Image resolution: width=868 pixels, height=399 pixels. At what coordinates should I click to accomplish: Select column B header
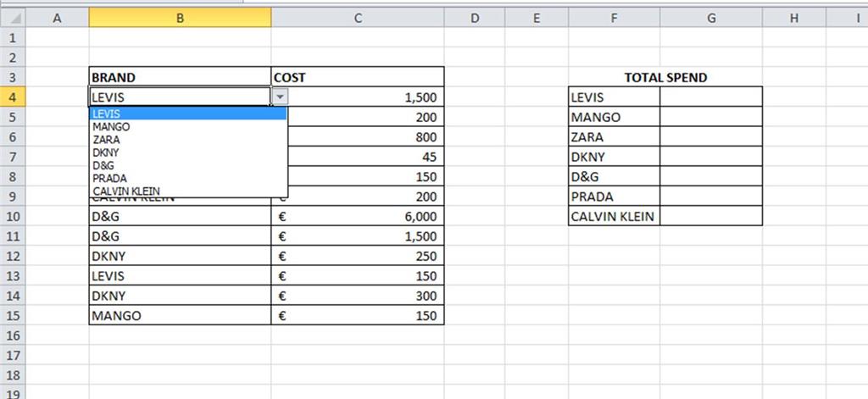point(180,19)
